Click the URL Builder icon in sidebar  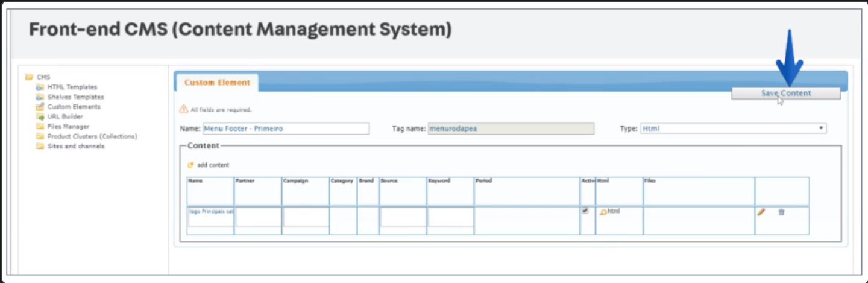[x=40, y=116]
